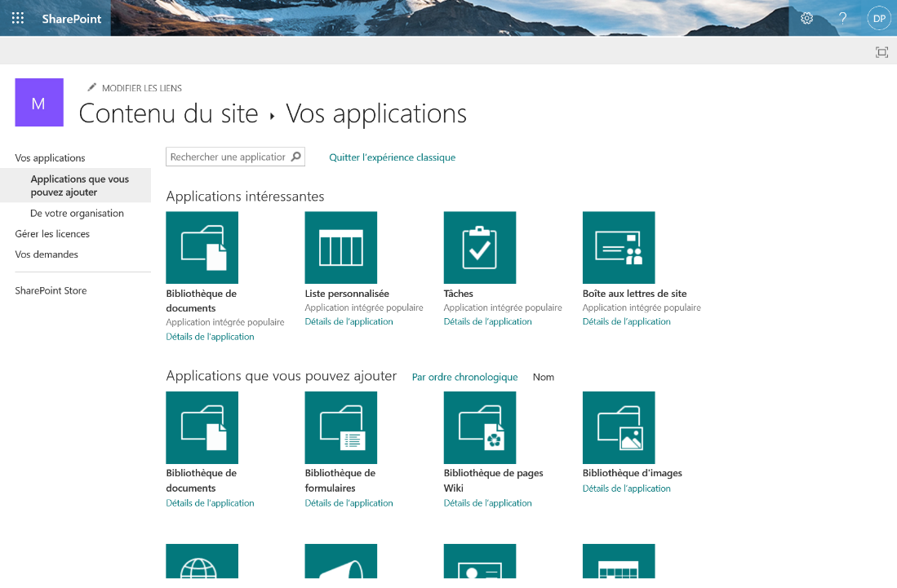
Task: Toggle focus on content icon
Action: 881,52
